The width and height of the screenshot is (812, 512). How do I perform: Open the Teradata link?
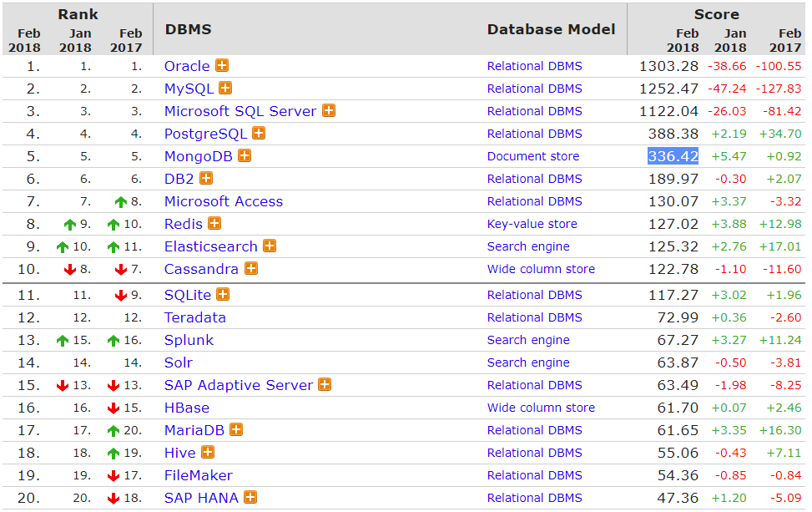click(x=195, y=317)
